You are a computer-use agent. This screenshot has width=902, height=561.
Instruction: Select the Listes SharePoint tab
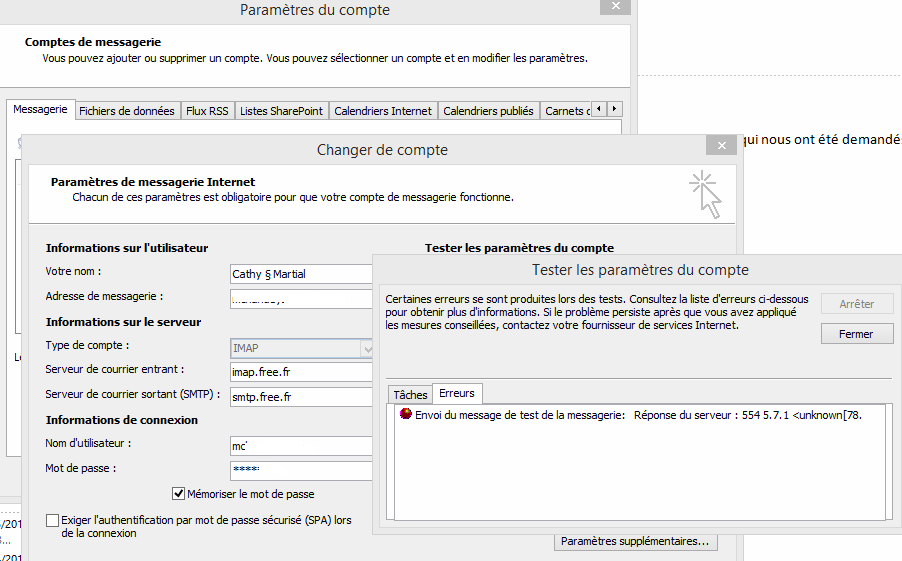tap(281, 111)
